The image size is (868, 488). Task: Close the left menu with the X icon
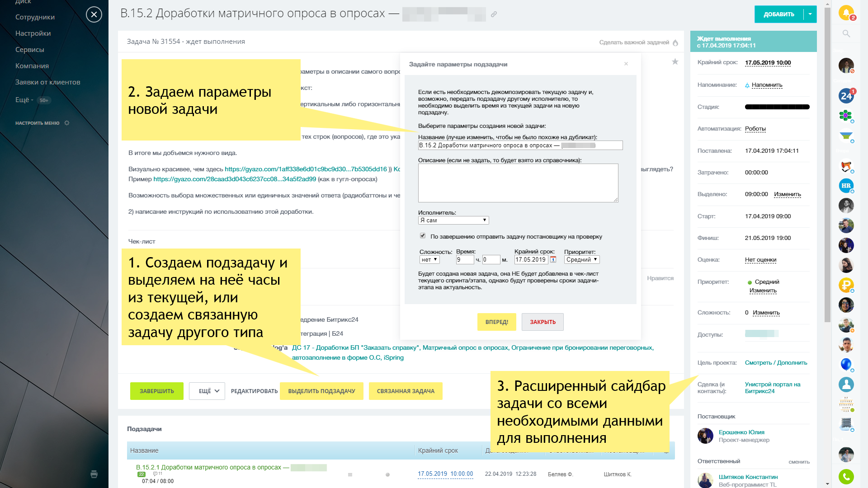[x=94, y=14]
